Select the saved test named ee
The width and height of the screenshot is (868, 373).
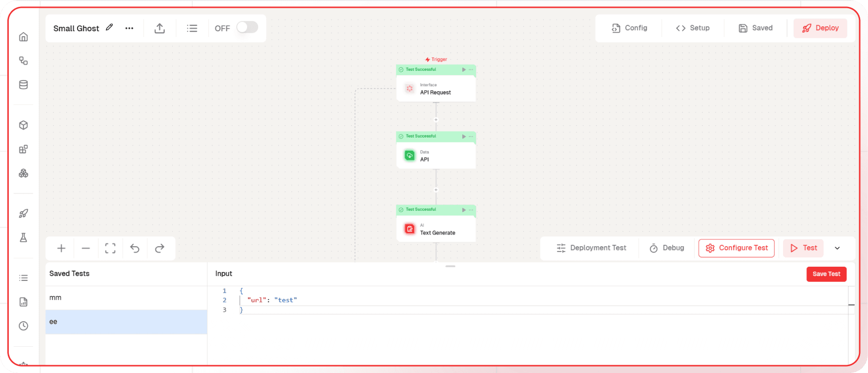pyautogui.click(x=126, y=322)
